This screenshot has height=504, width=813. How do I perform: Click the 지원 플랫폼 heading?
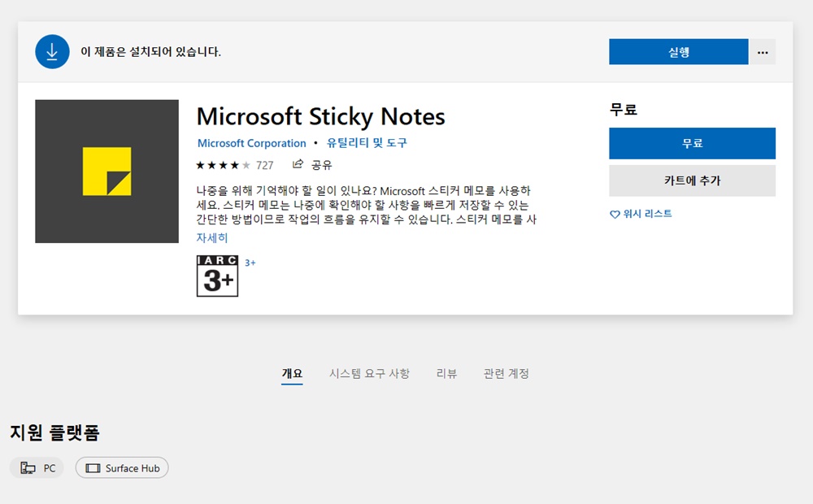tap(54, 432)
